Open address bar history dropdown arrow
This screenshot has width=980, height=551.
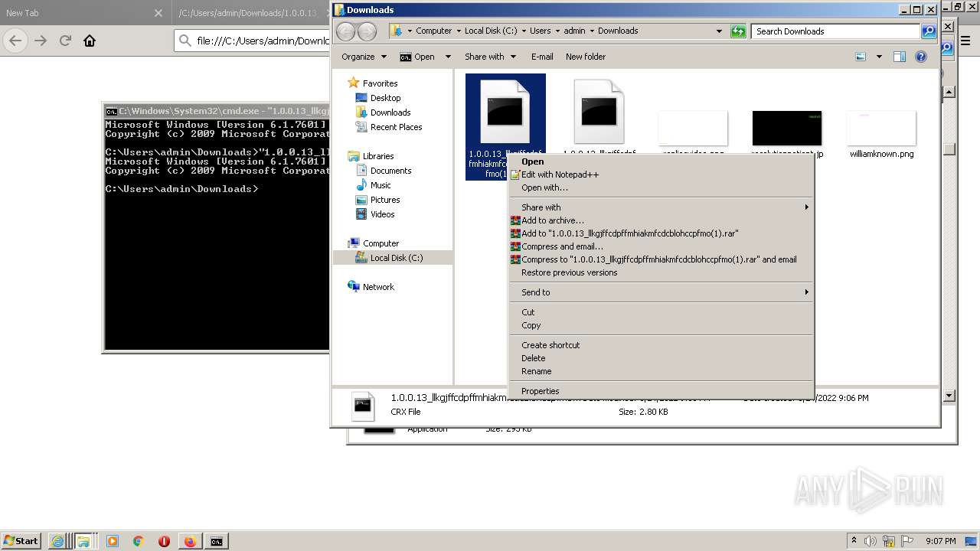[719, 31]
